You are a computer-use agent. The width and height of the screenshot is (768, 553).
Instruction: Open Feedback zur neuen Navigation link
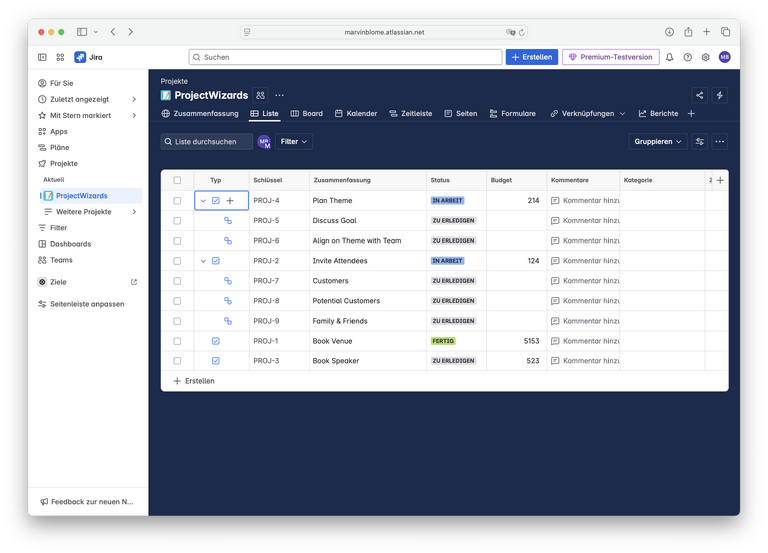[87, 502]
